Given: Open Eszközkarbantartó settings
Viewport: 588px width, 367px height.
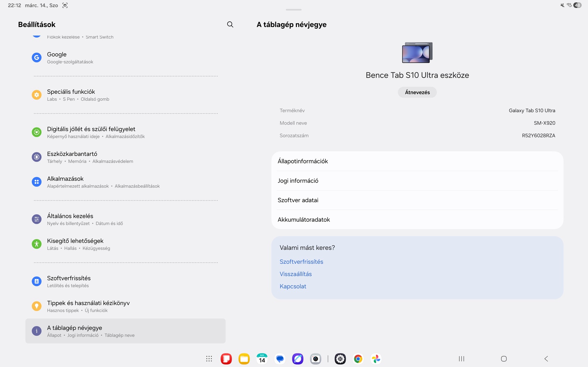Looking at the screenshot, I should coord(125,157).
